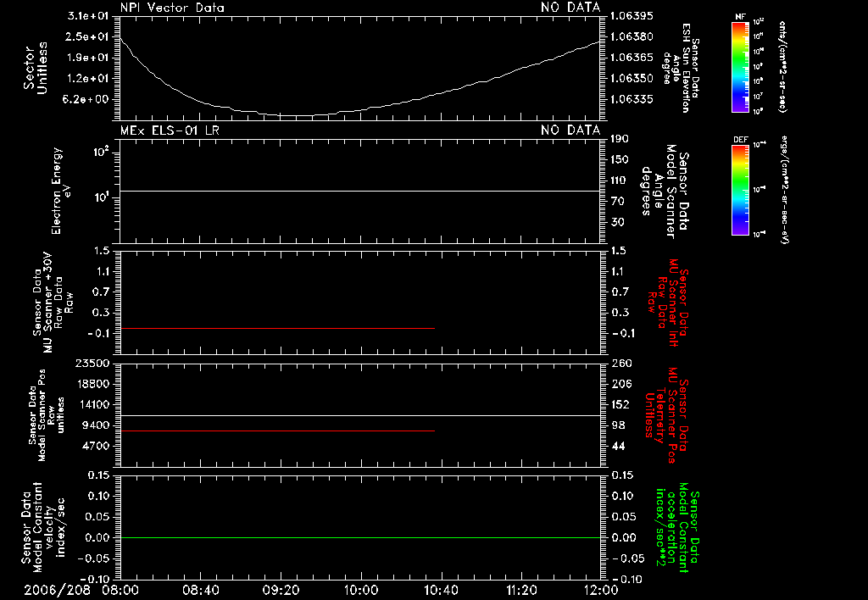868x600 pixels.
Task: Click the 1.9e+01 sector tick value
Action: tap(88, 58)
